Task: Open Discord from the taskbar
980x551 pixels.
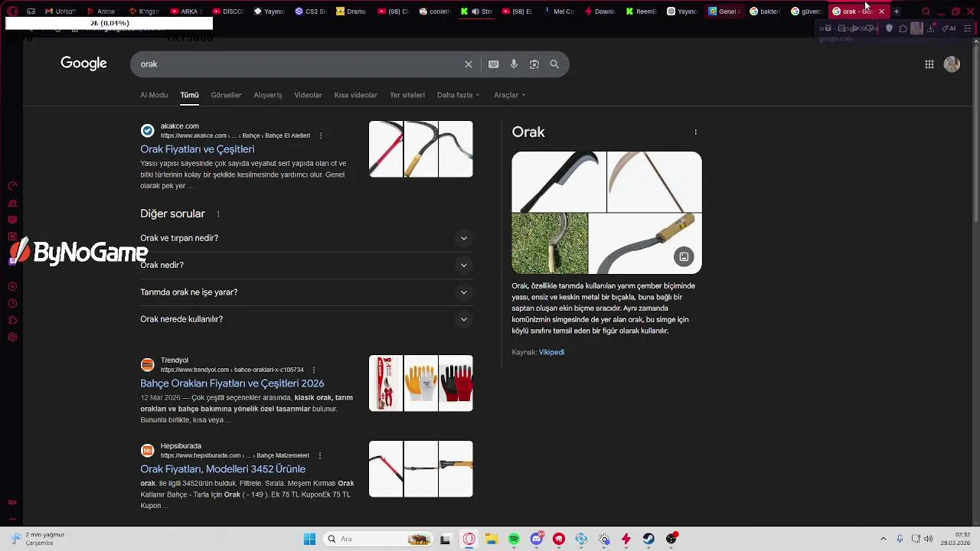Action: 537,539
